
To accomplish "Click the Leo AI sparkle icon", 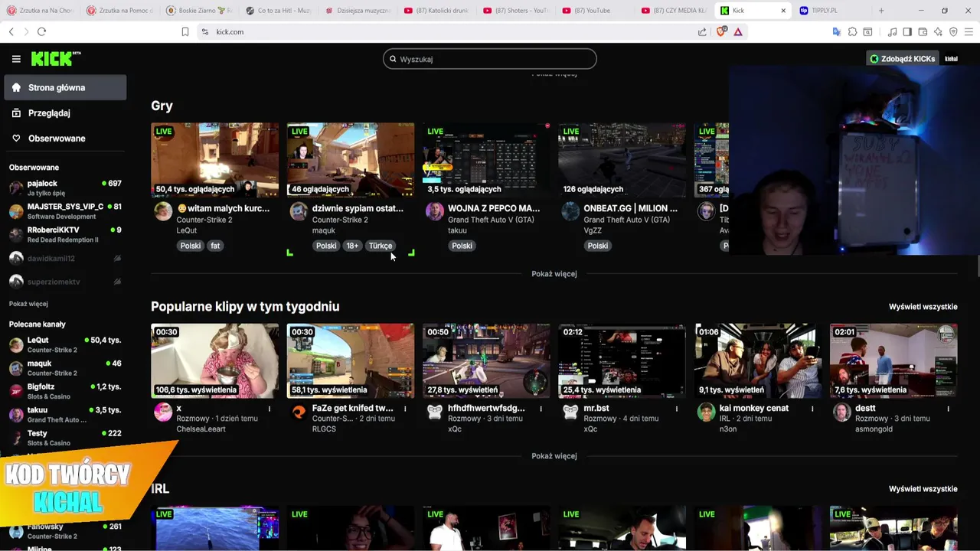I will pyautogui.click(x=938, y=31).
